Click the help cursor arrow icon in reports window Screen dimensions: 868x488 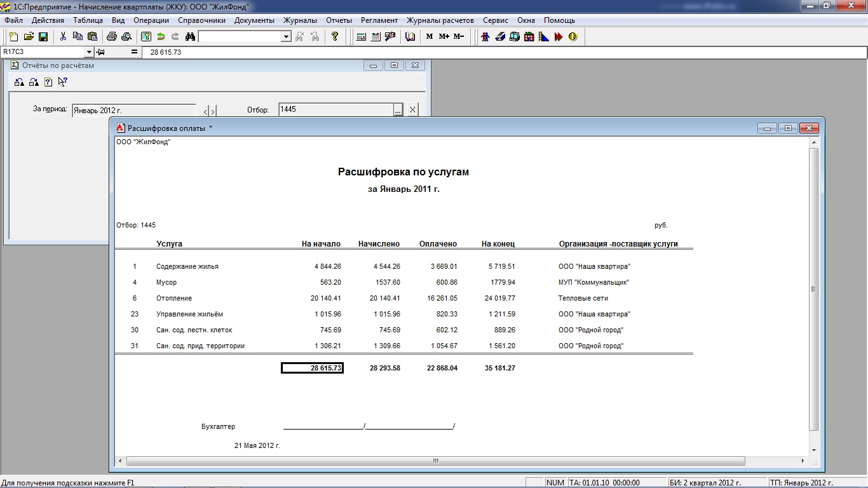(x=62, y=81)
